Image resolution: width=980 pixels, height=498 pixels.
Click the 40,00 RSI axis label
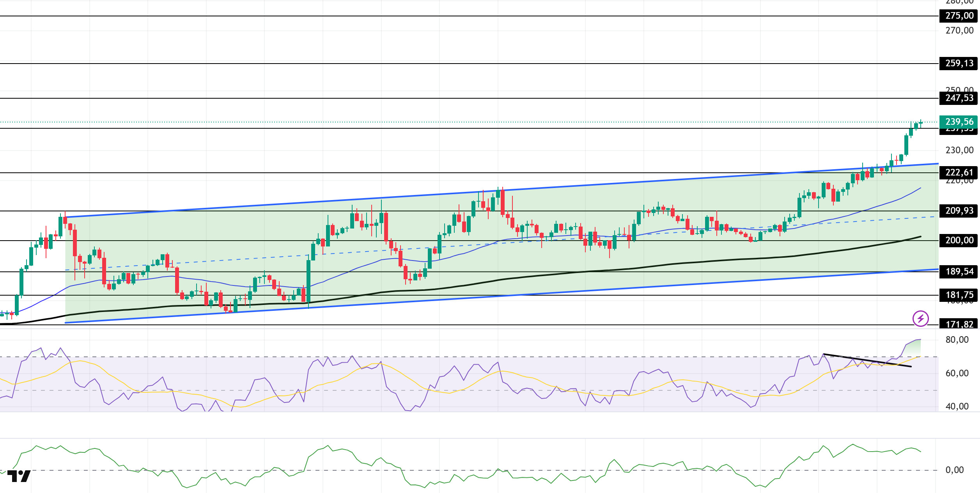957,407
